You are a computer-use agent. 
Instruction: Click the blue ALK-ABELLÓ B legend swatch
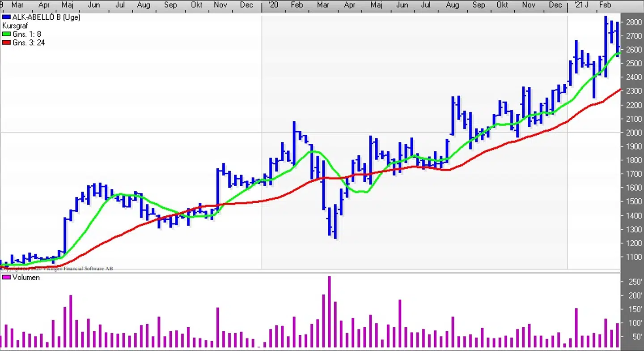point(6,17)
